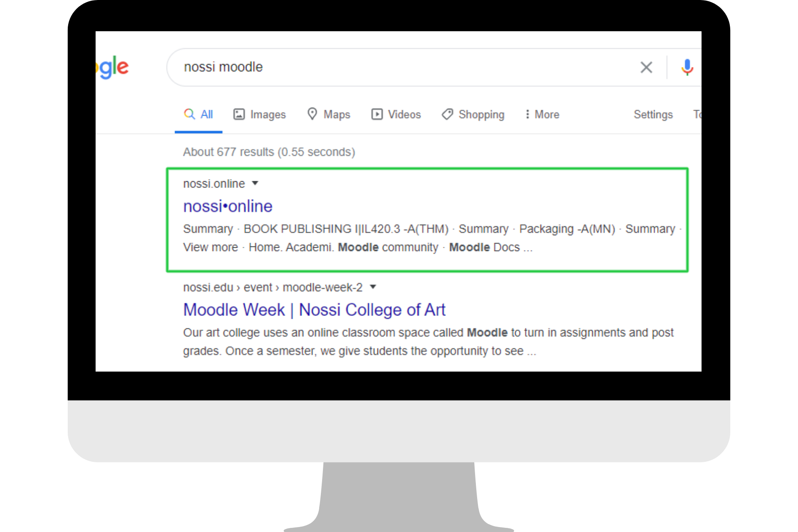Expand the nossi.online result dropdown arrow
This screenshot has width=798, height=532.
click(255, 183)
